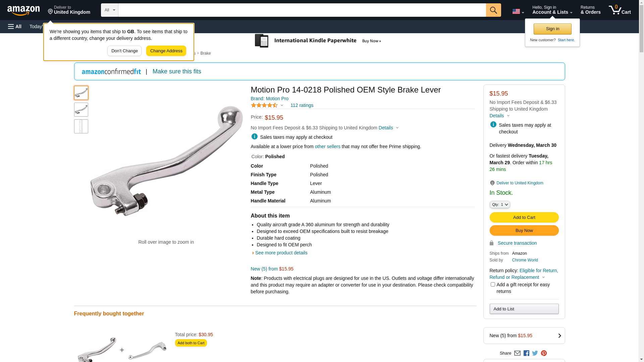Screen dimensions: 644x362
Task: Click the Change Address button
Action: coord(166,51)
